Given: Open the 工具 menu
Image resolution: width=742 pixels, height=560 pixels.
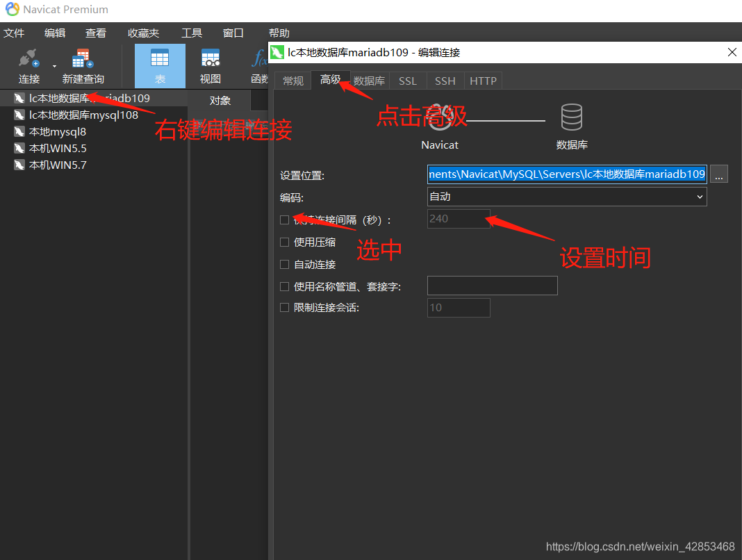Looking at the screenshot, I should [x=192, y=33].
